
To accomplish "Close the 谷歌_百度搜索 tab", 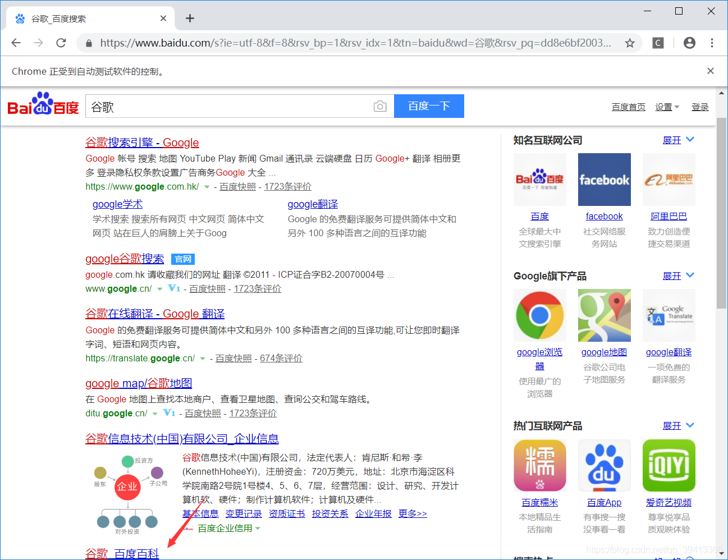I will pos(163,19).
